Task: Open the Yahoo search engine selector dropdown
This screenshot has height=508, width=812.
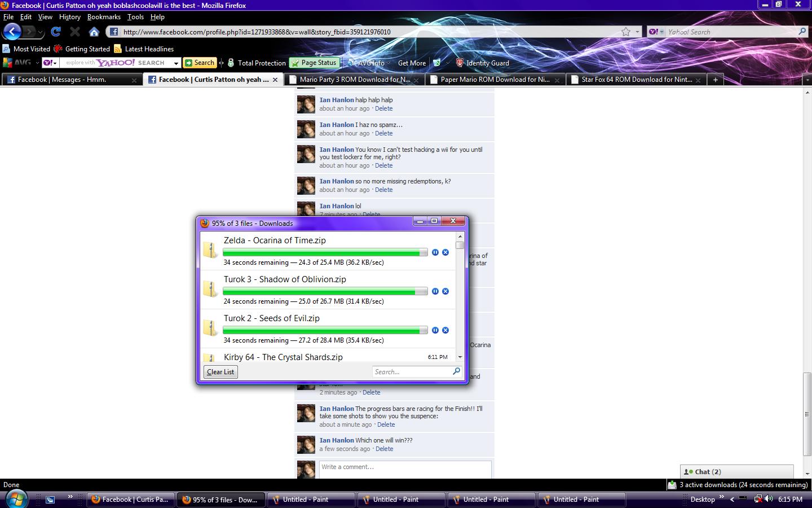Action: [x=656, y=32]
